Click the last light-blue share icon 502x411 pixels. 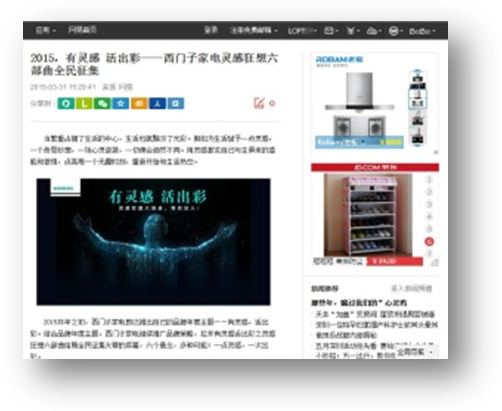click(x=176, y=103)
